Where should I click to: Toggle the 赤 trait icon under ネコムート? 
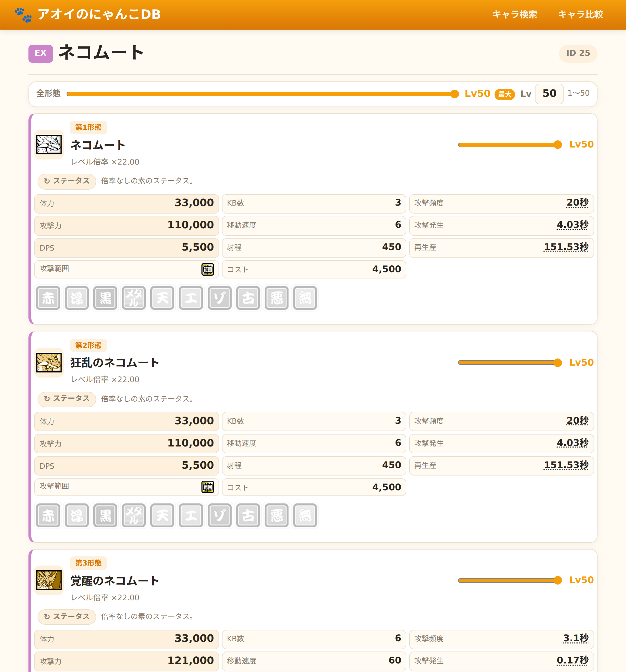(48, 298)
